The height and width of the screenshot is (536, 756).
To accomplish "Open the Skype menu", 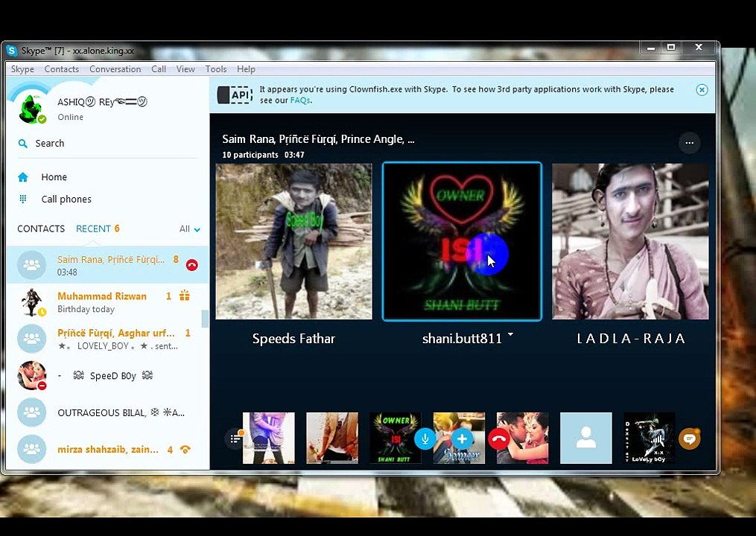I will [22, 69].
